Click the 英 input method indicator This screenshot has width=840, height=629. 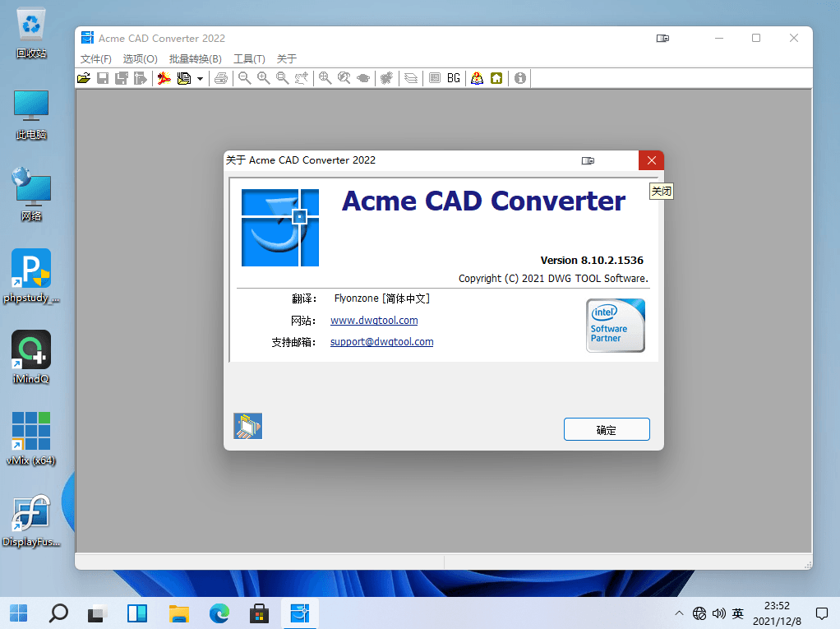(738, 613)
